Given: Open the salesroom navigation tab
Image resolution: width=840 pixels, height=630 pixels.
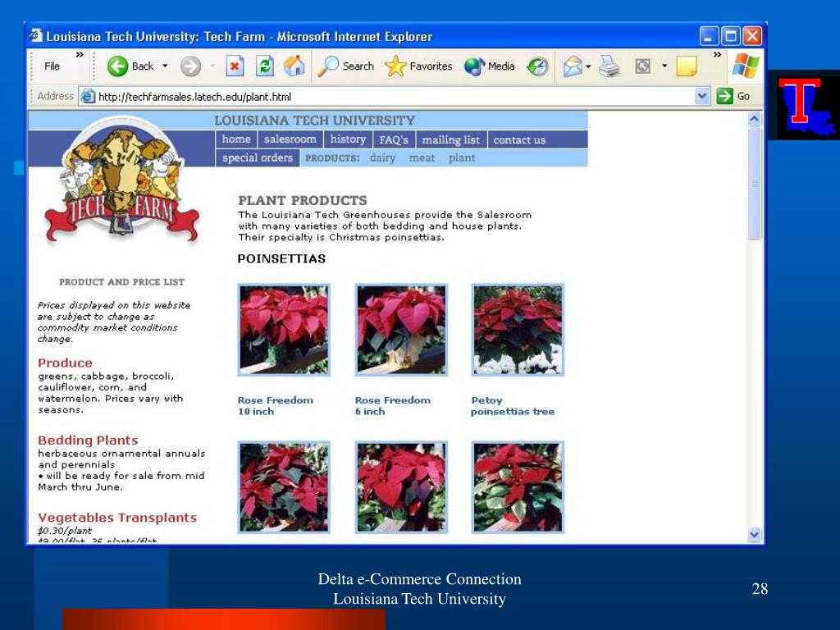Looking at the screenshot, I should 290,139.
